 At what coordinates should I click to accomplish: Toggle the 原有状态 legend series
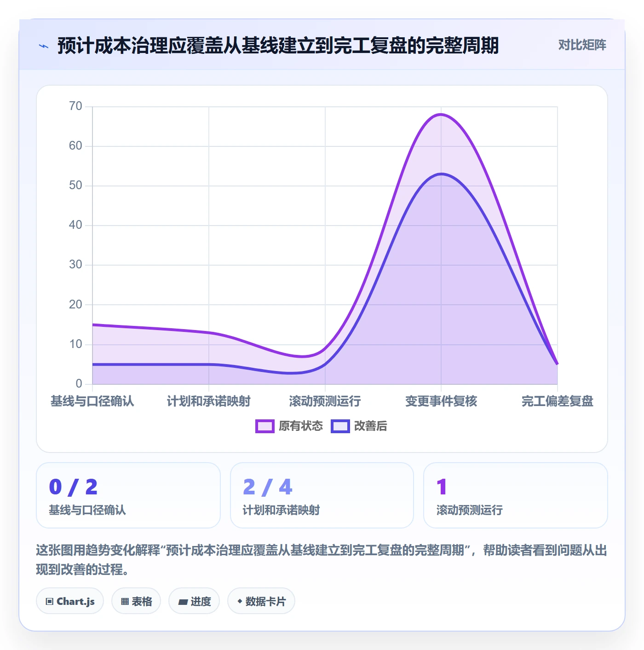tap(289, 426)
